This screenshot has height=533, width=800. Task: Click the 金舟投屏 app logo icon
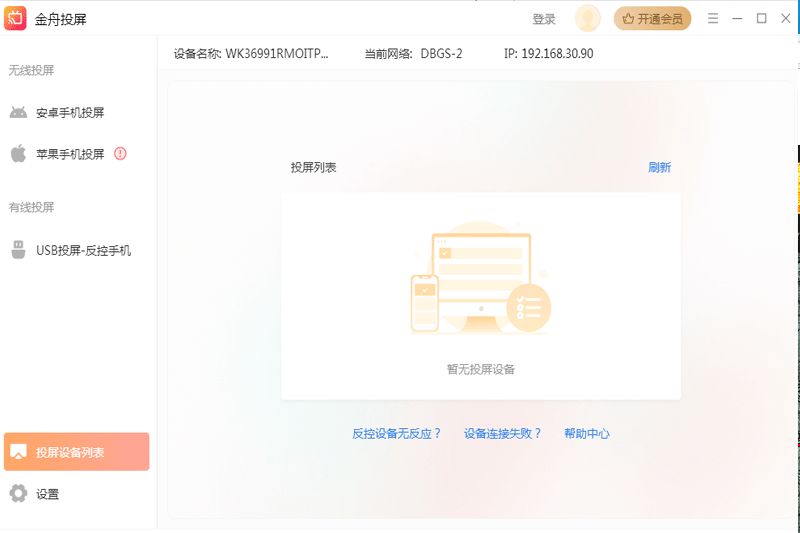tap(15, 18)
